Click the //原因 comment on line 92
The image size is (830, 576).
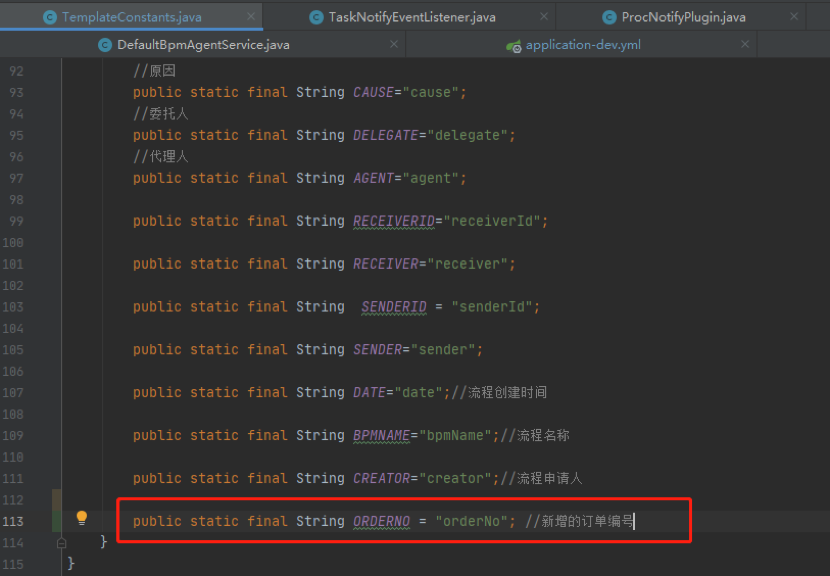click(154, 71)
